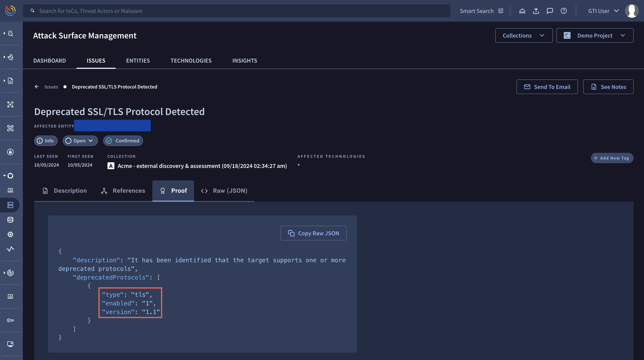Image resolution: width=644 pixels, height=360 pixels.
Task: Open the help question mark icon
Action: tap(563, 11)
